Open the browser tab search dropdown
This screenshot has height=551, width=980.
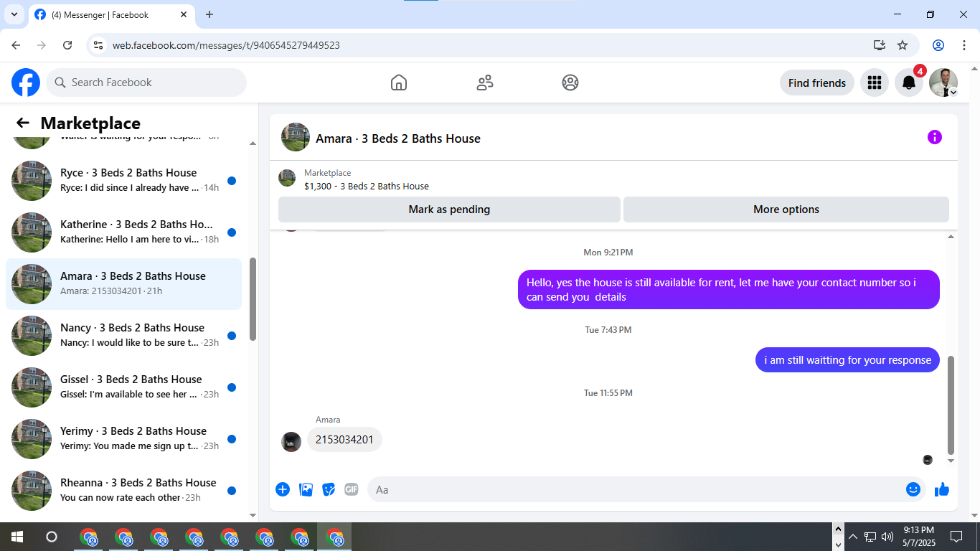[x=14, y=14]
